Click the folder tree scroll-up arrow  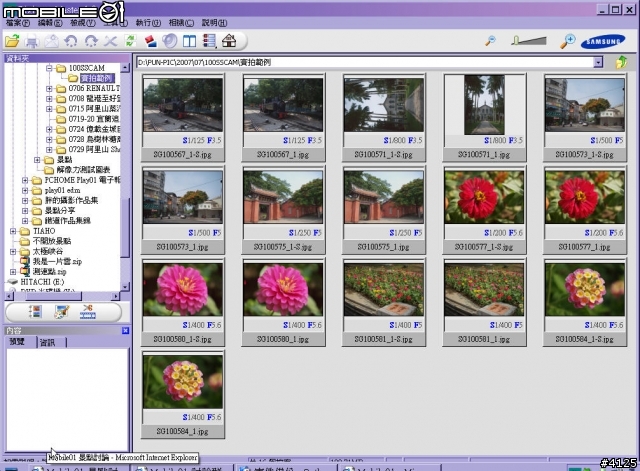[125, 68]
